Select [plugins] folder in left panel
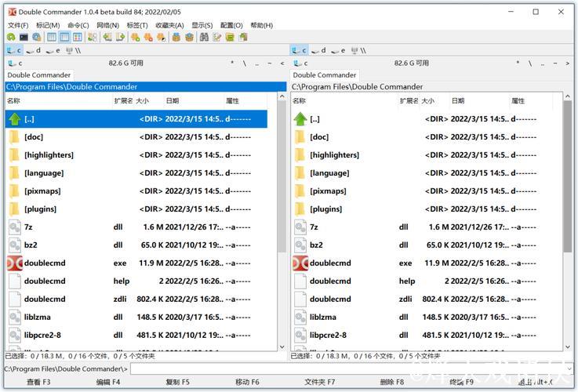 point(136,209)
